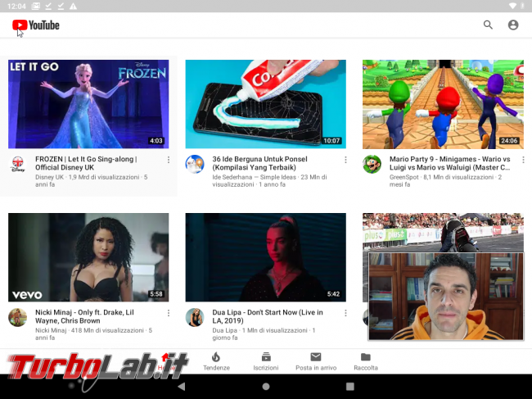Viewport: 532px width, 399px height.
Task: Open options menu for FROZEN Let It Go video
Action: tap(169, 160)
